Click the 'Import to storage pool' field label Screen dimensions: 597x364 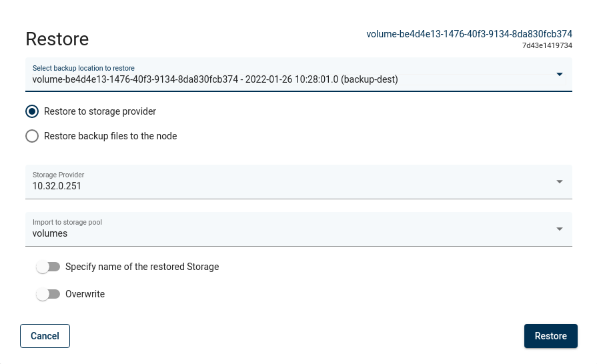[x=67, y=222]
